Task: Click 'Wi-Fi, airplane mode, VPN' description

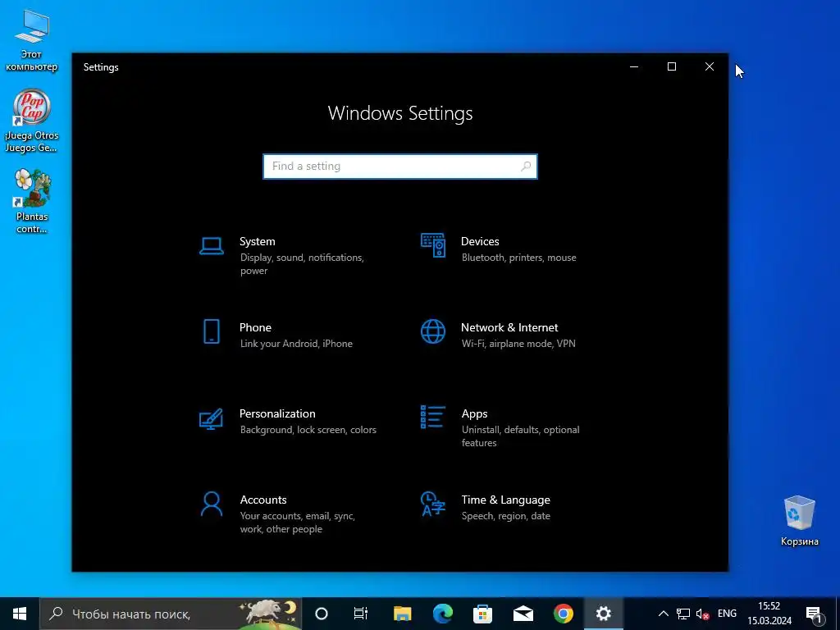Action: [518, 344]
